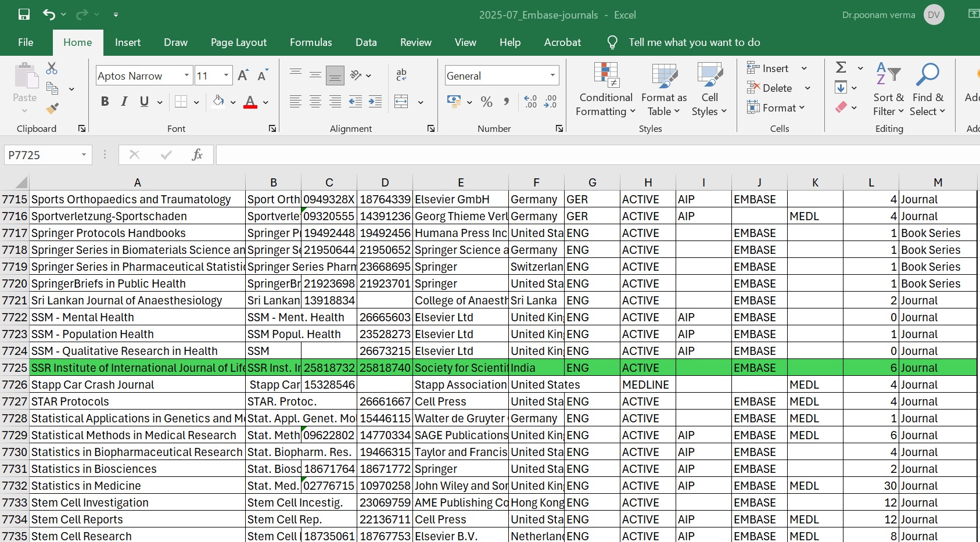Switch to the Formulas tab
The image size is (980, 542).
pyautogui.click(x=311, y=42)
